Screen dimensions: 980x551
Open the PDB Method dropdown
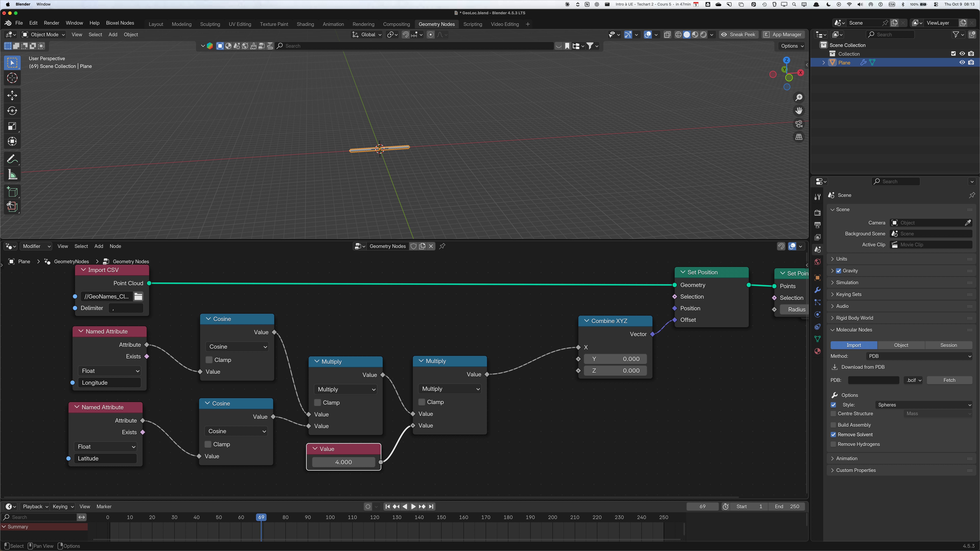click(919, 356)
